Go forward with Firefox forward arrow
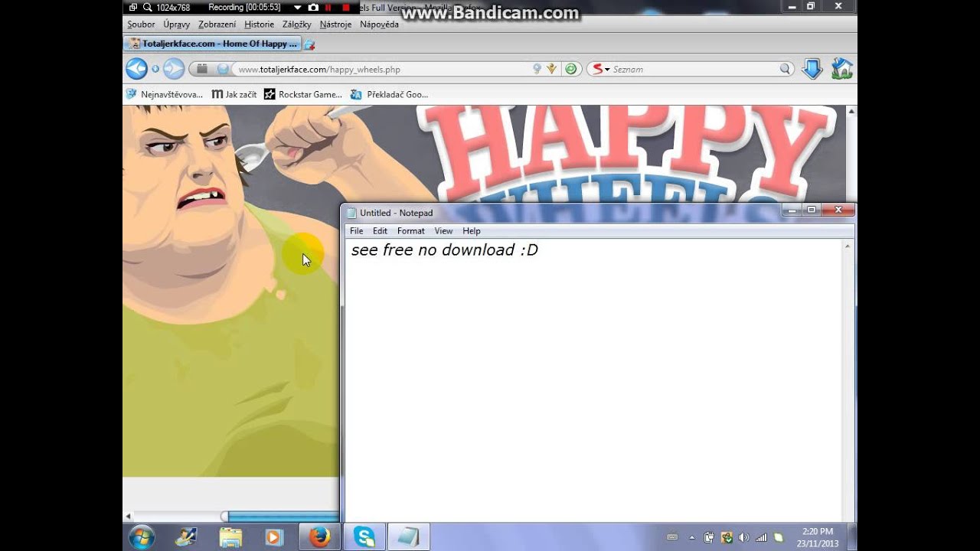This screenshot has width=980, height=551. point(174,69)
